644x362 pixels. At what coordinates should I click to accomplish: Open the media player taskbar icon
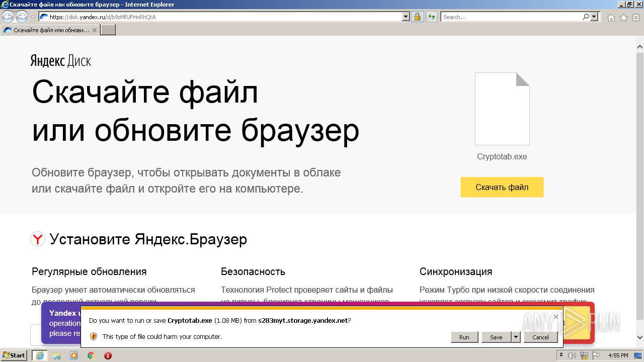(74, 355)
